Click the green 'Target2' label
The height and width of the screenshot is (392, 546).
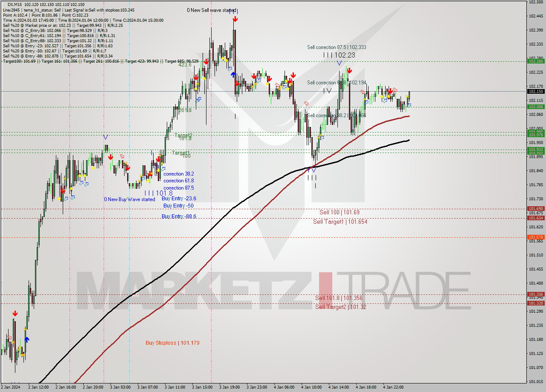[x=183, y=135]
